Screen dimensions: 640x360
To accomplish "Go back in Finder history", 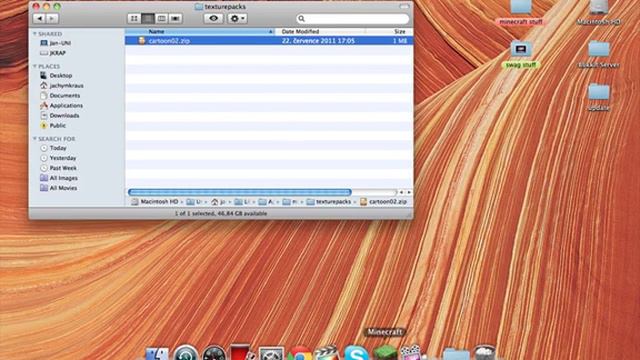I will click(40, 18).
